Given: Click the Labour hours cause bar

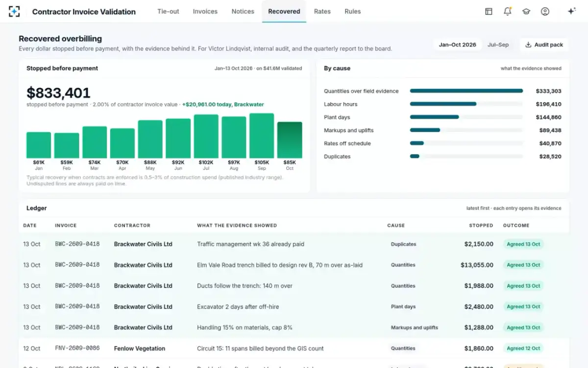Looking at the screenshot, I should coord(443,104).
